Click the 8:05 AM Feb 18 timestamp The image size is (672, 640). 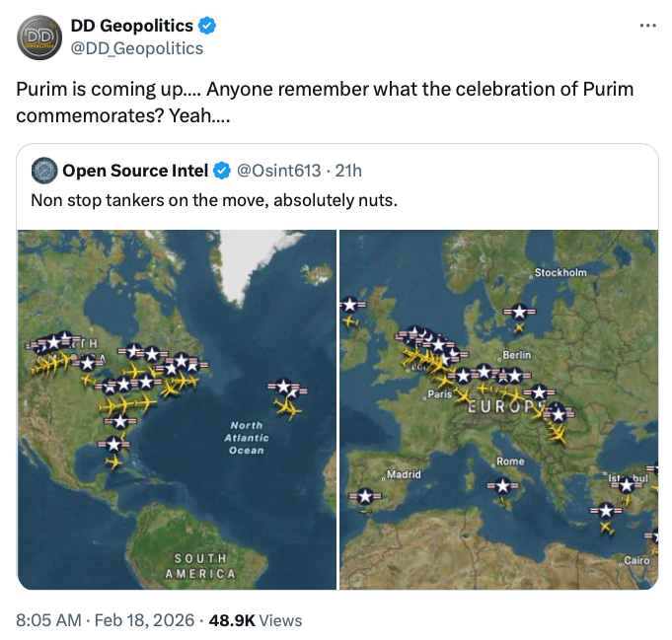tap(105, 620)
